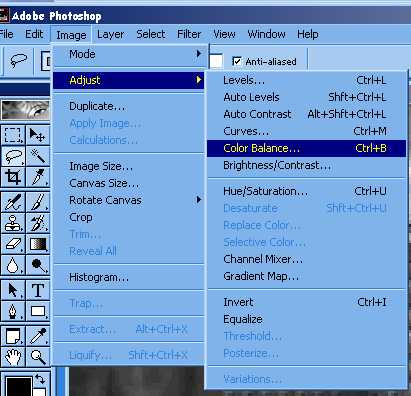411x396 pixels.
Task: Pick the Type tool
Action: pos(37,290)
